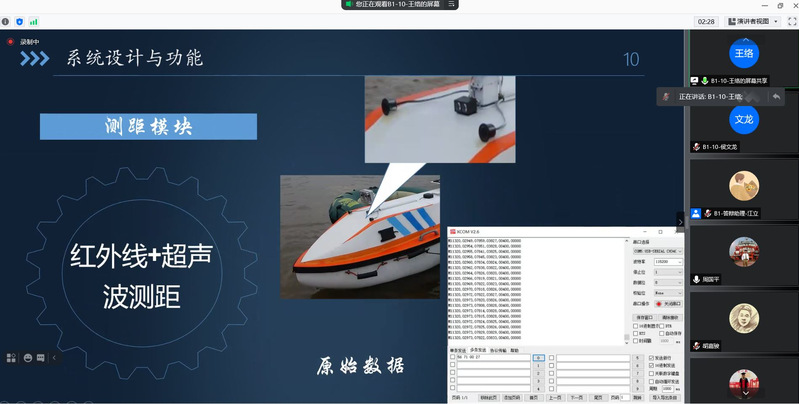The image size is (799, 404).
Task: Toggle the 16进制发送 checkbox
Action: [x=651, y=365]
